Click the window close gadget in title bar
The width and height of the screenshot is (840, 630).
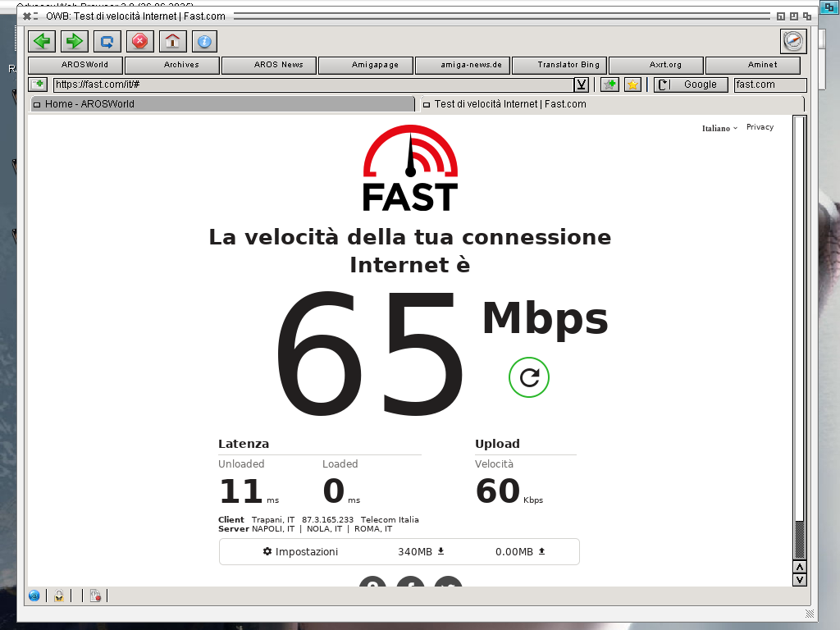click(x=27, y=16)
